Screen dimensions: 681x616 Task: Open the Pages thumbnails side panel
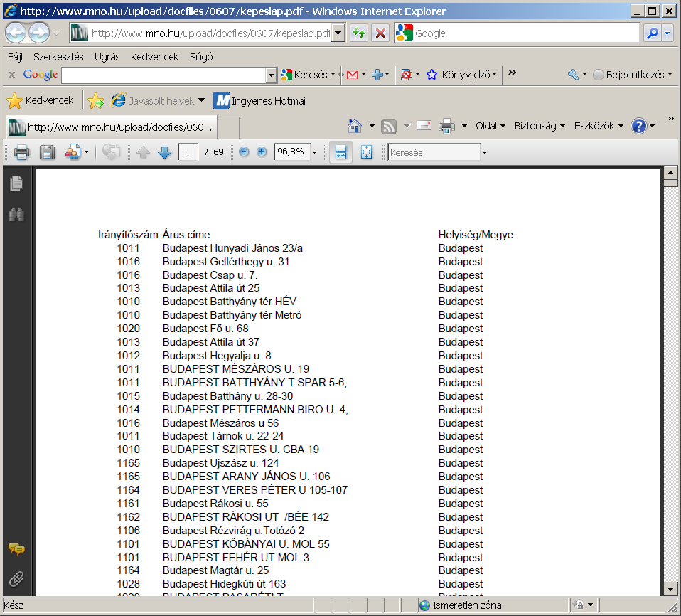[16, 184]
